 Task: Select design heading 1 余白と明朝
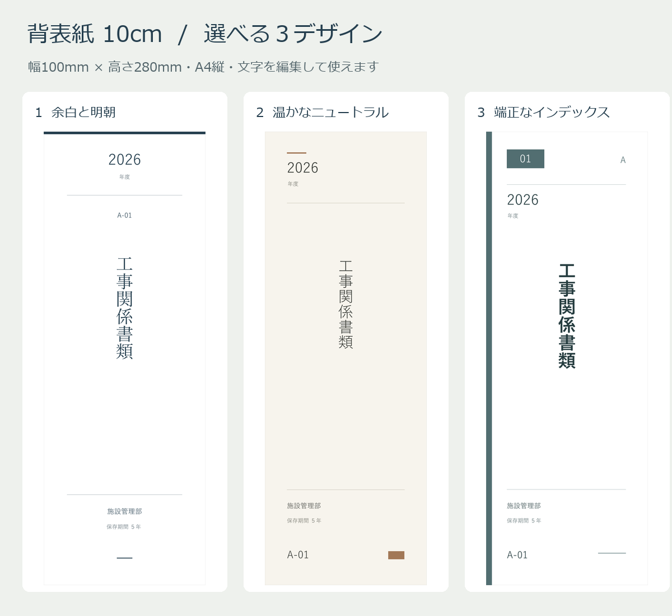pyautogui.click(x=76, y=112)
